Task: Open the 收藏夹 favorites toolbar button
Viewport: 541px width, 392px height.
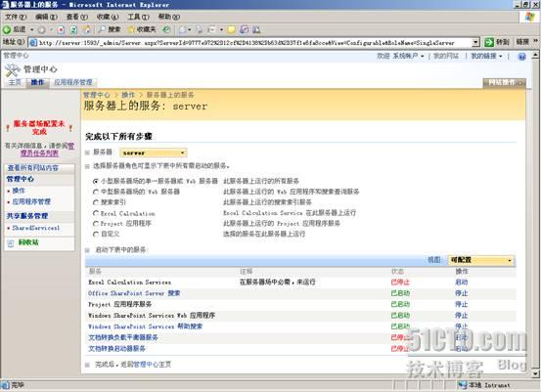Action: 142,29
